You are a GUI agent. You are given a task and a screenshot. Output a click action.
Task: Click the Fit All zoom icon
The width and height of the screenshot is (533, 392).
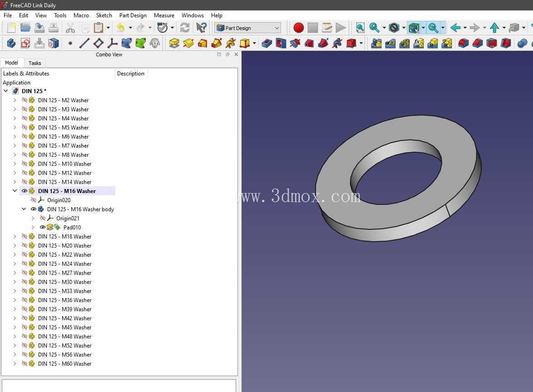[x=360, y=28]
